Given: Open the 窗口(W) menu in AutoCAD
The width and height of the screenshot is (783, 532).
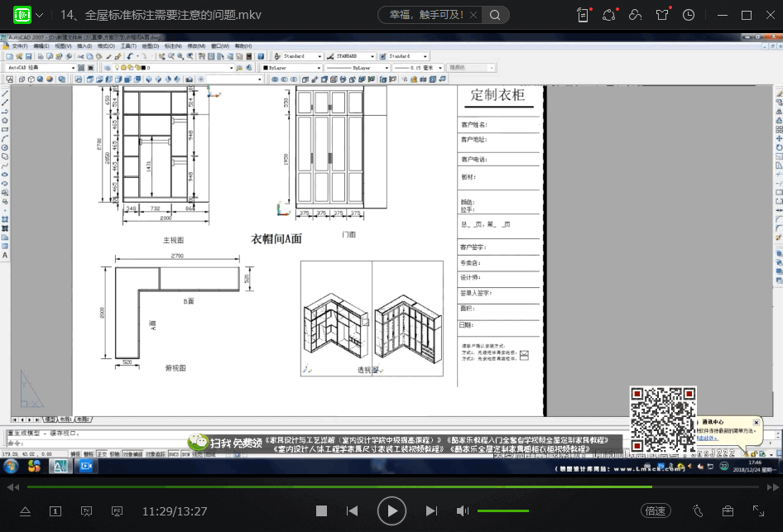Looking at the screenshot, I should click(220, 46).
